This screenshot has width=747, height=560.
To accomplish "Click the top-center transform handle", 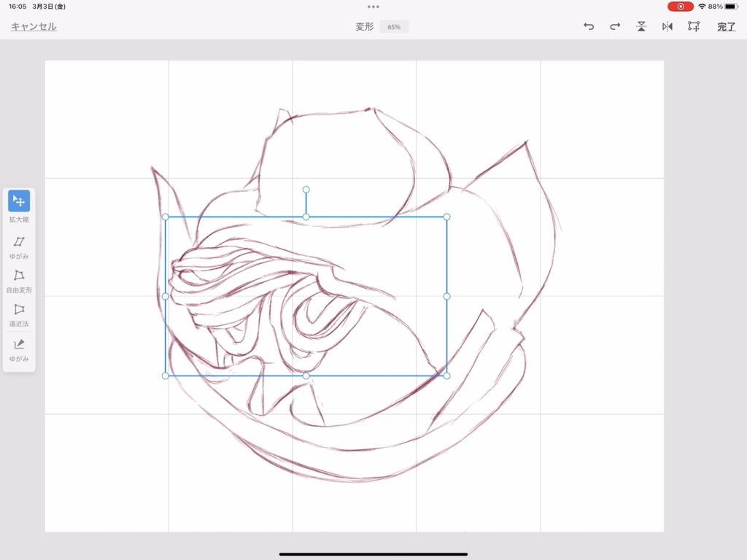I will click(306, 216).
